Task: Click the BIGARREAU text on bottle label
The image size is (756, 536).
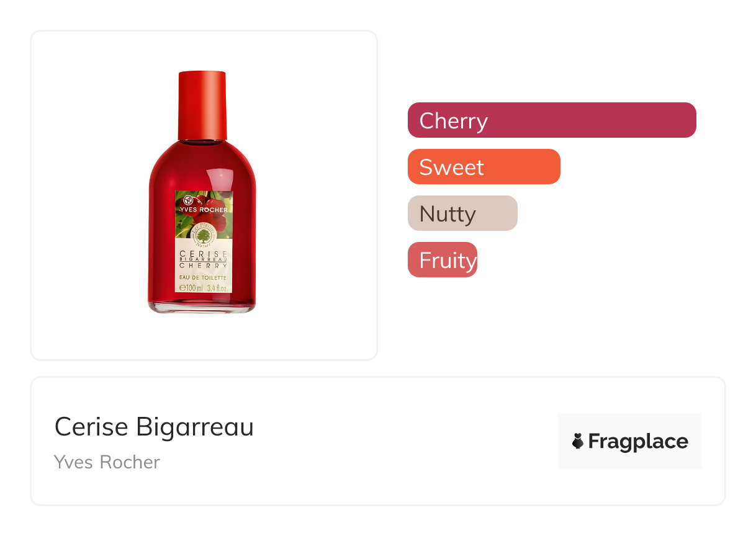Action: coord(203,259)
